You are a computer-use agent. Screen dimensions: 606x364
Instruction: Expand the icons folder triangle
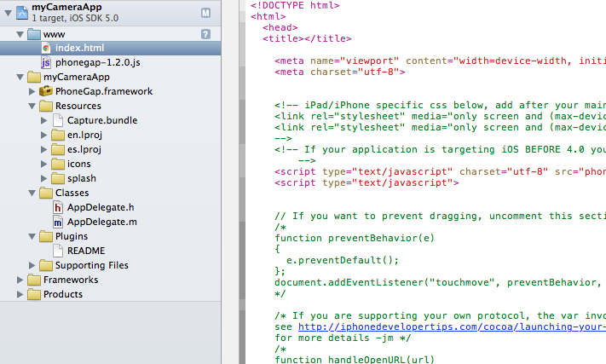click(x=44, y=164)
